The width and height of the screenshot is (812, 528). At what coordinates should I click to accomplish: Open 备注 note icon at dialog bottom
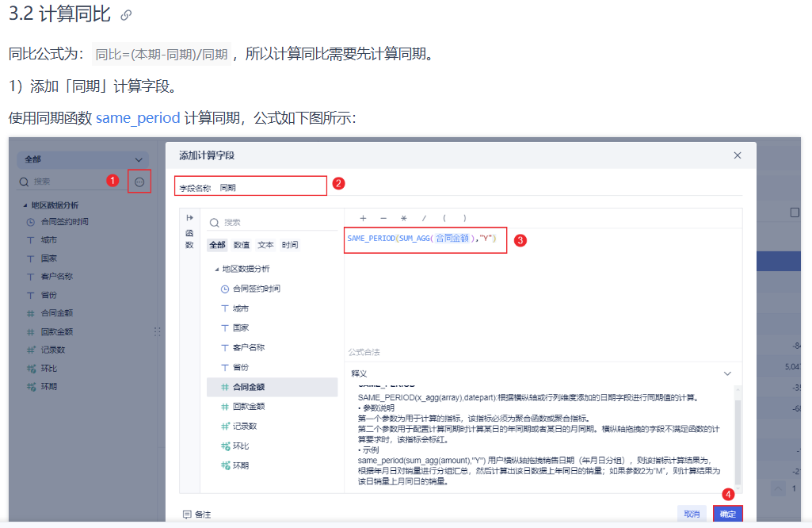click(x=187, y=515)
